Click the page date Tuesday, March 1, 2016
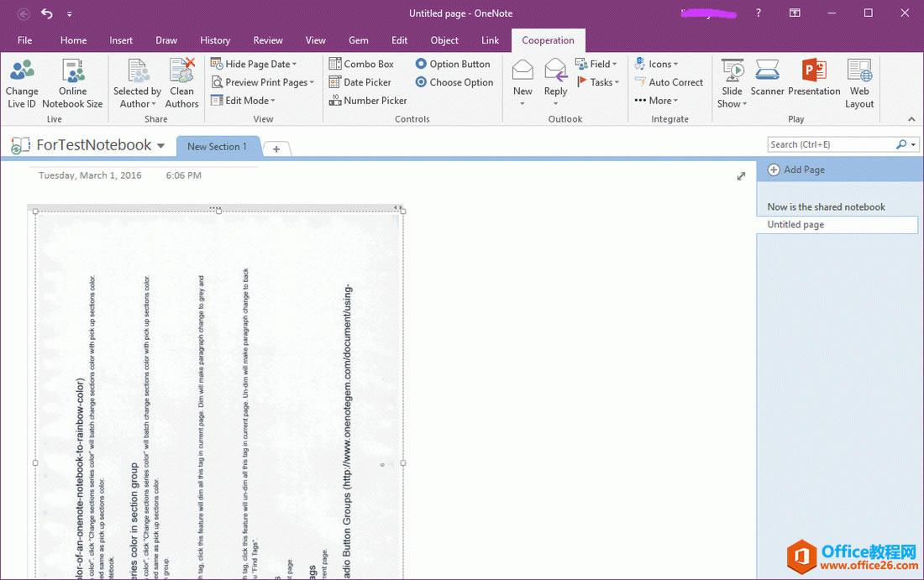This screenshot has width=924, height=580. pyautogui.click(x=90, y=175)
